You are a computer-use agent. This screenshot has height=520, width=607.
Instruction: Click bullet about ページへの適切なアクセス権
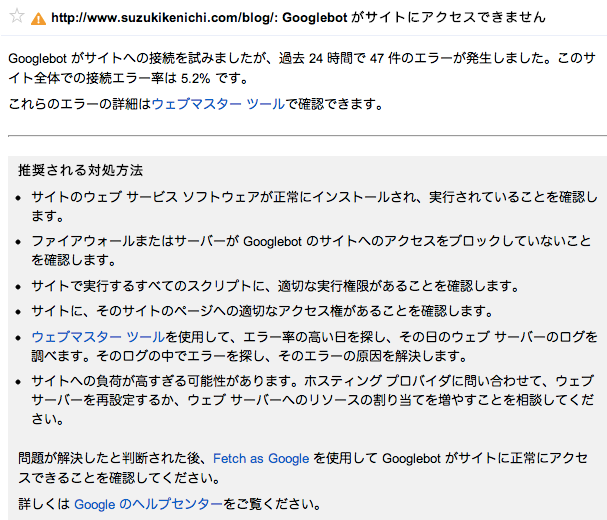262,311
